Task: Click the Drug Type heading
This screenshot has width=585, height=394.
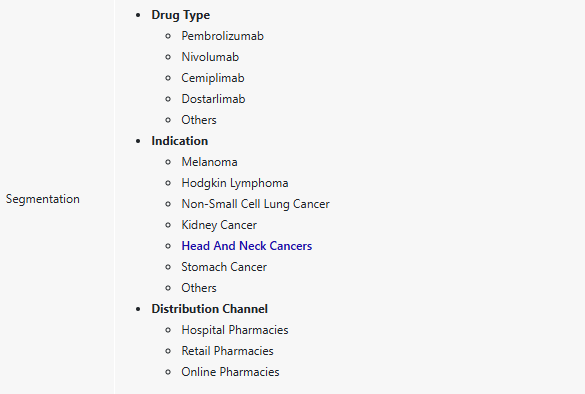Action: click(x=181, y=15)
